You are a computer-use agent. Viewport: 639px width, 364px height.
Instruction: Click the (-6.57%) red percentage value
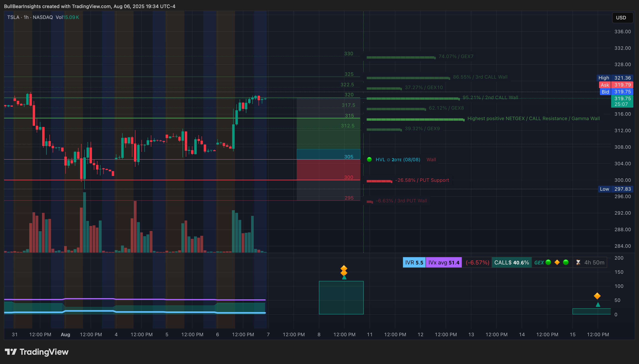(477, 262)
